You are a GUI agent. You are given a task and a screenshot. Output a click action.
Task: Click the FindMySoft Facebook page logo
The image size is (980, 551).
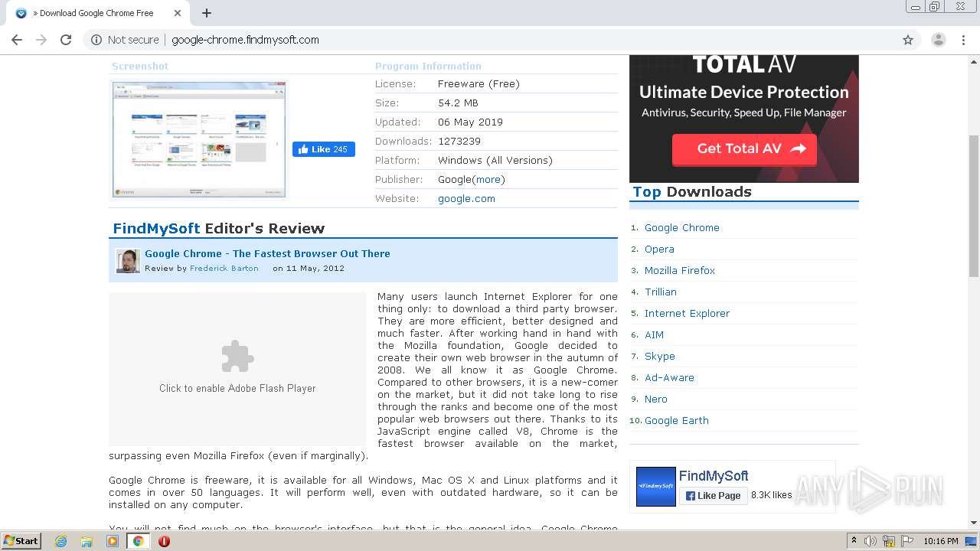(656, 487)
